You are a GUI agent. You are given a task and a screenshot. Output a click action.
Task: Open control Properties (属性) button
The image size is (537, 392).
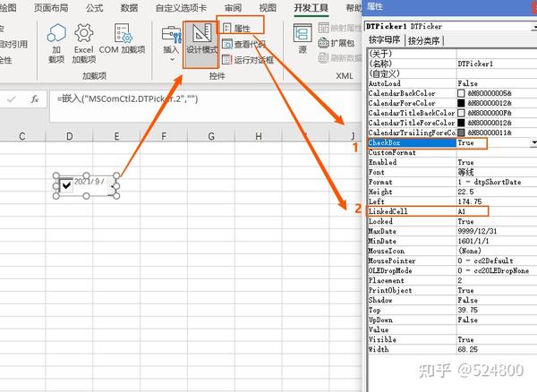coord(237,28)
